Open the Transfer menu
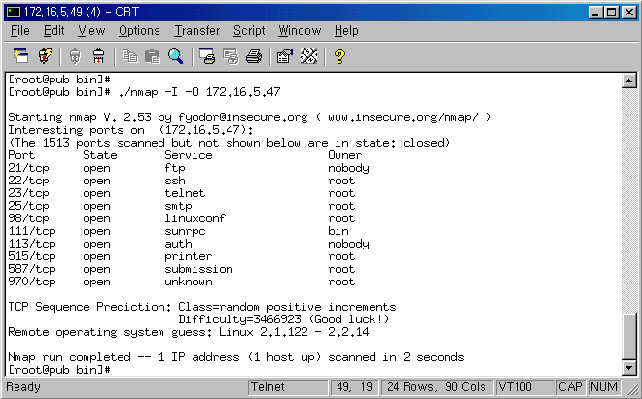 pyautogui.click(x=197, y=31)
